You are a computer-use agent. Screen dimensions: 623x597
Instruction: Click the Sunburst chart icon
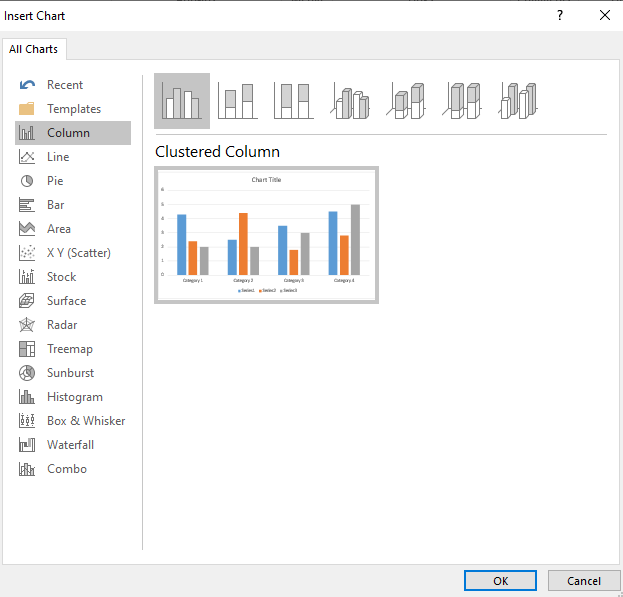point(27,373)
